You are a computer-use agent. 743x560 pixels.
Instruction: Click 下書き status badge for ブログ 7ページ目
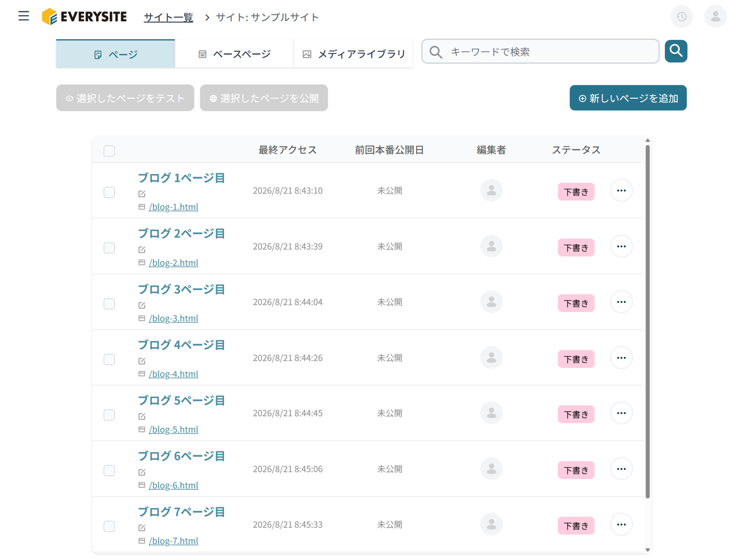pos(576,526)
